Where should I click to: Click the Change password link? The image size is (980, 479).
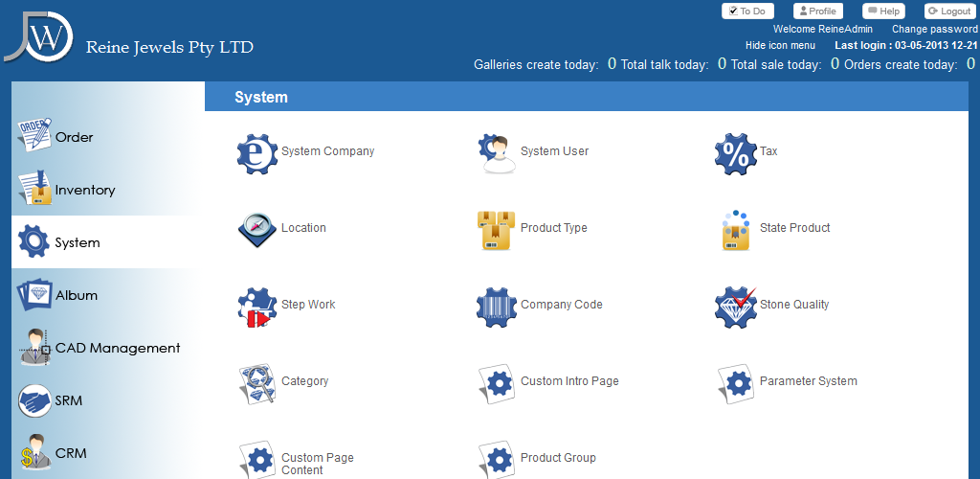[x=935, y=29]
